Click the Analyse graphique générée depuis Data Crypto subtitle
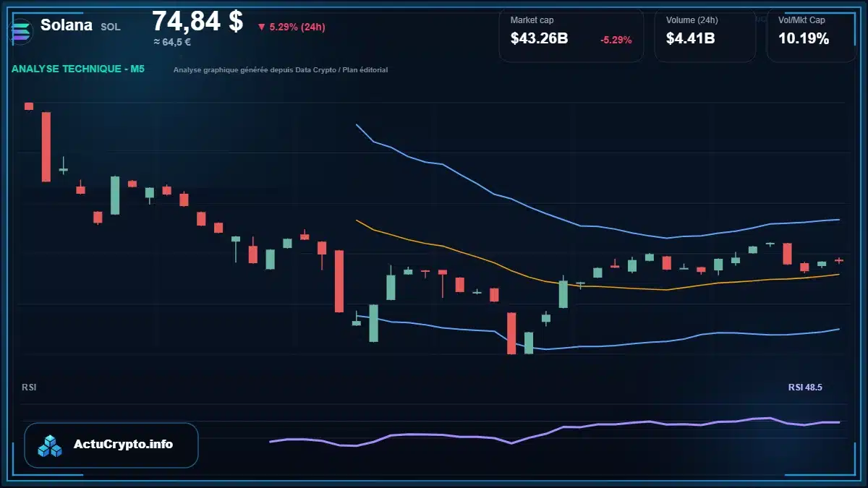 click(281, 70)
